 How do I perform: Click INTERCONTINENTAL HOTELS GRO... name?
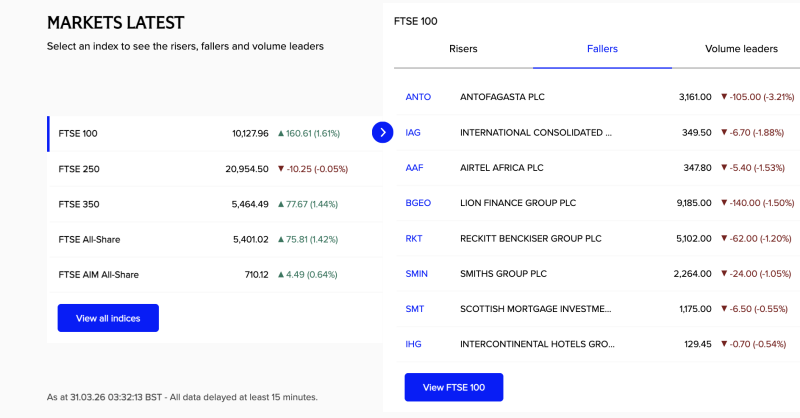537,344
